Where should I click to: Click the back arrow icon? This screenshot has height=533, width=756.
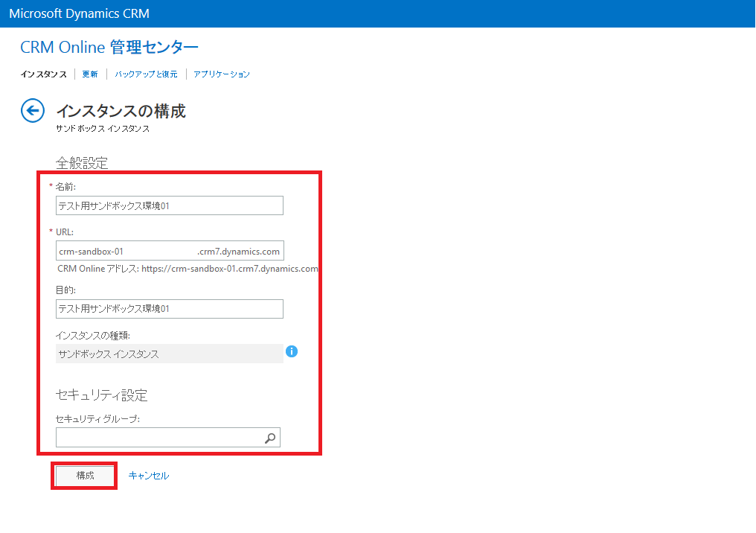(33, 111)
